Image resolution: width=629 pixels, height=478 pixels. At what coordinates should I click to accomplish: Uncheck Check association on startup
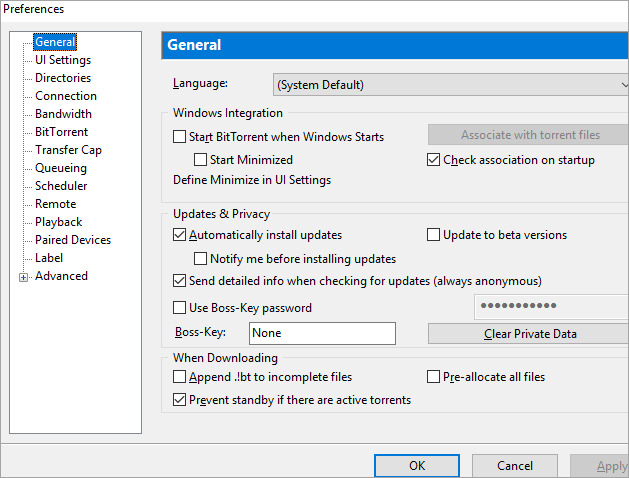pyautogui.click(x=434, y=160)
